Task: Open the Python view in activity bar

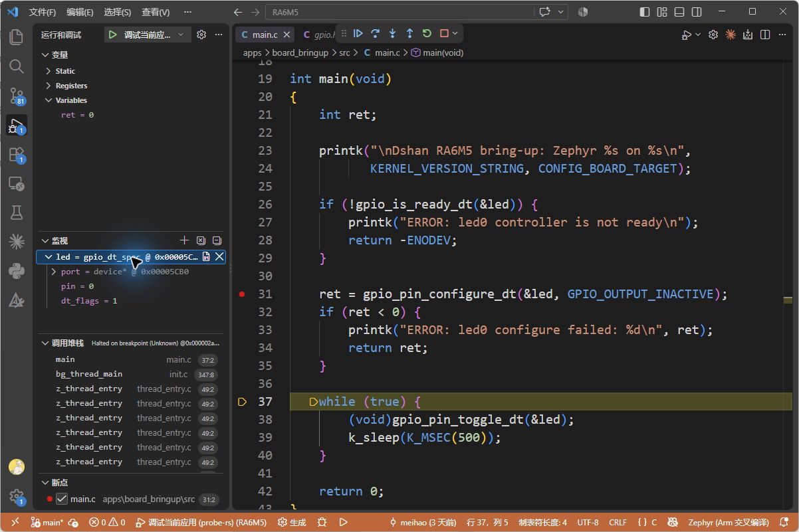Action: click(x=16, y=271)
